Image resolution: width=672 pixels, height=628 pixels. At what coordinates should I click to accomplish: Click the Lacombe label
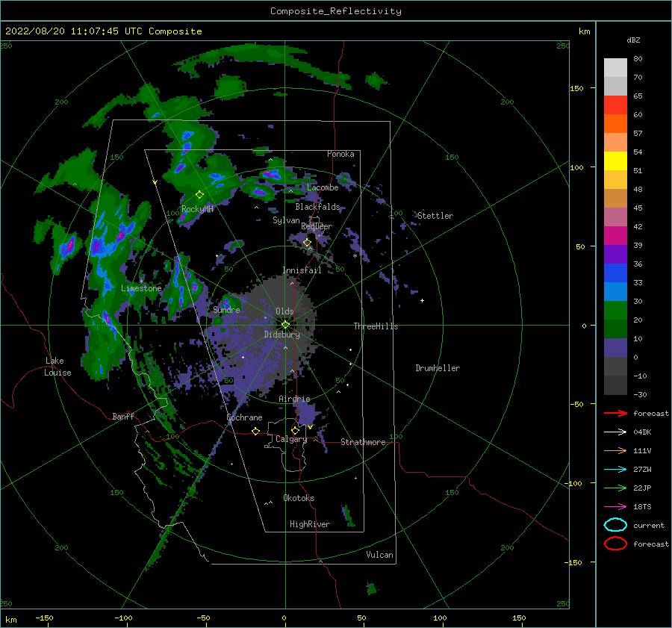[323, 187]
